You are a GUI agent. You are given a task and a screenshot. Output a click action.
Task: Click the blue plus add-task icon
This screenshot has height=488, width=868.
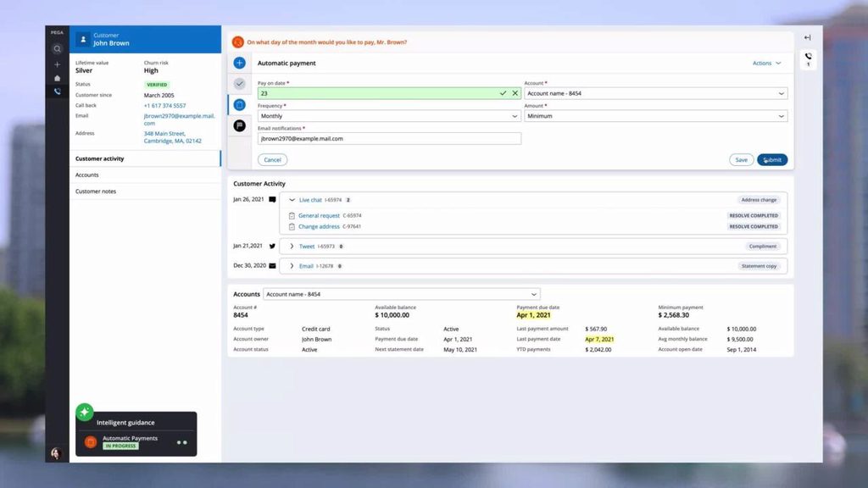coord(240,64)
